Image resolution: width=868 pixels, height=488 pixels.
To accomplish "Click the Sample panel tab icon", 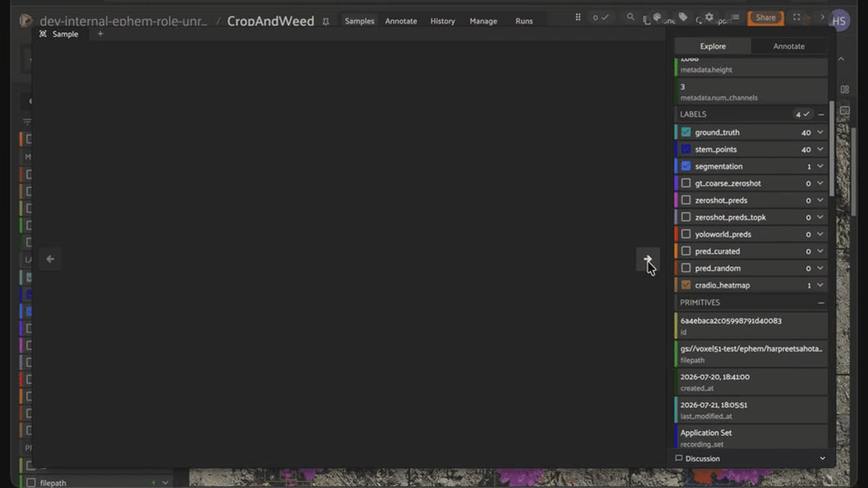I will point(43,34).
